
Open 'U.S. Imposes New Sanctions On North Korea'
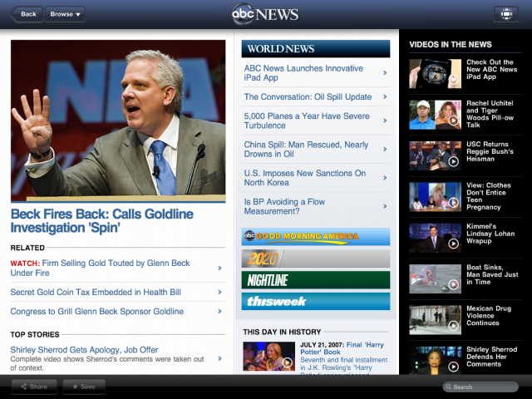click(305, 178)
